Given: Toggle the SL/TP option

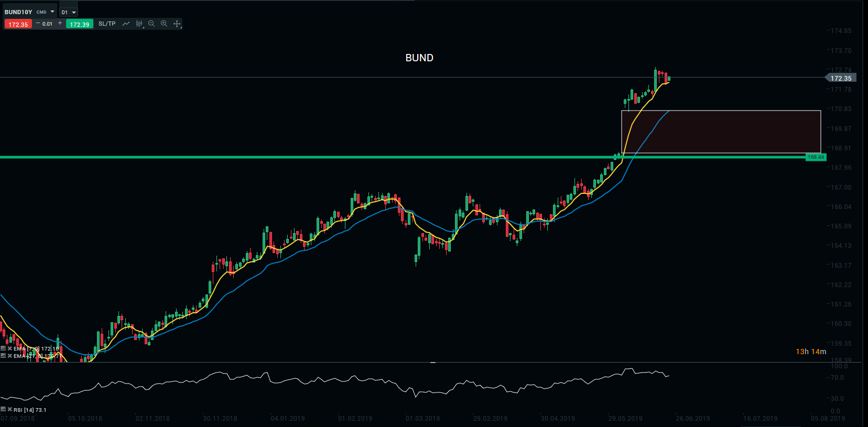Looking at the screenshot, I should (x=107, y=24).
